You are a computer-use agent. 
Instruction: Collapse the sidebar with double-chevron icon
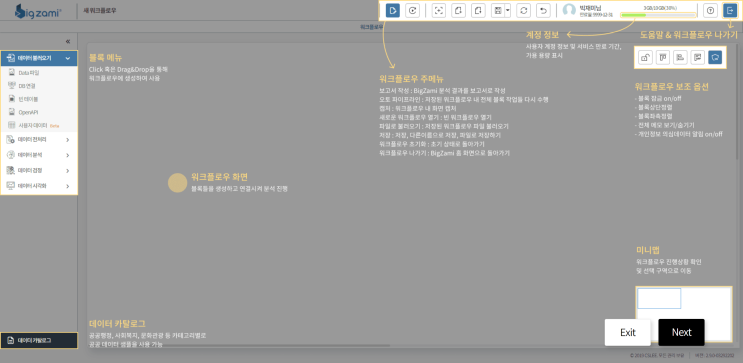pos(68,42)
